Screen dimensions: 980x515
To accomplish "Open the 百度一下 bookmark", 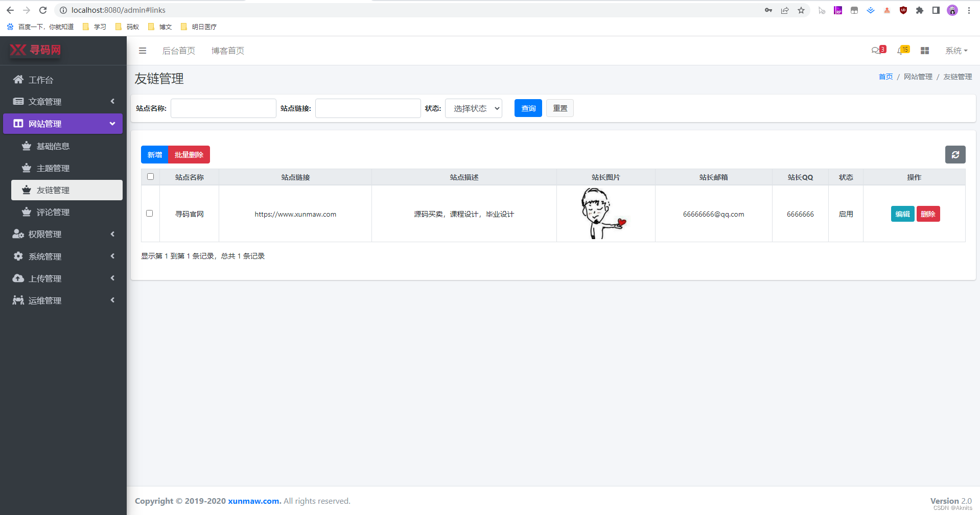I will click(x=40, y=27).
